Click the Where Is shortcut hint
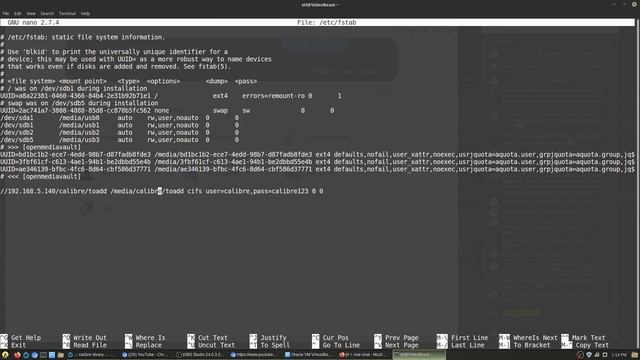This screenshot has width=640, height=360. click(x=145, y=338)
